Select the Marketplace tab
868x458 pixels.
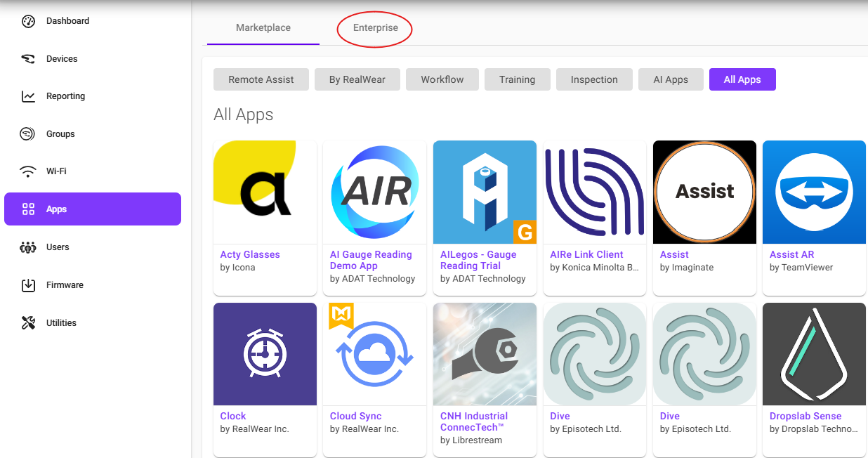262,27
